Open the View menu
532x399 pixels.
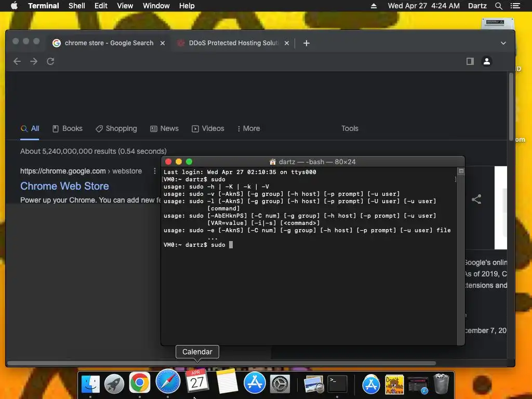125,6
